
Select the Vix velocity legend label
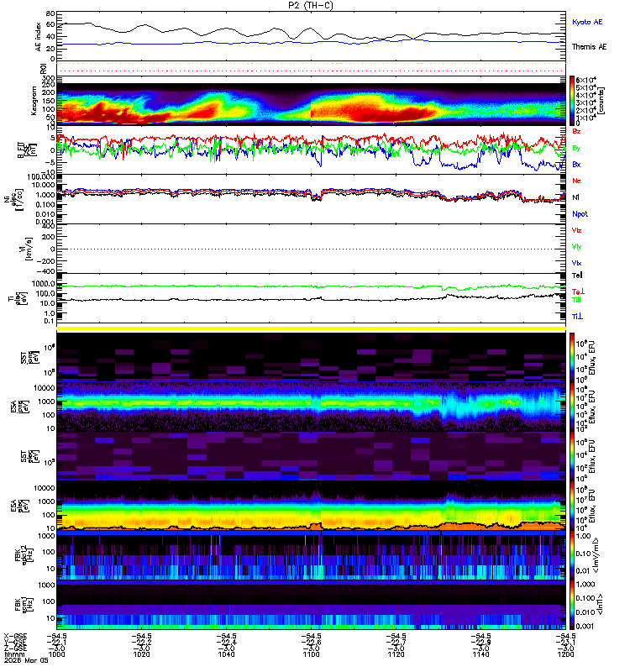tap(576, 263)
